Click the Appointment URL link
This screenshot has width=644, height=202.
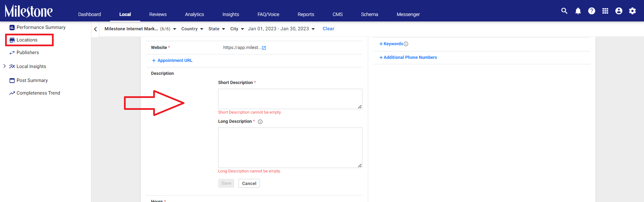tap(175, 61)
